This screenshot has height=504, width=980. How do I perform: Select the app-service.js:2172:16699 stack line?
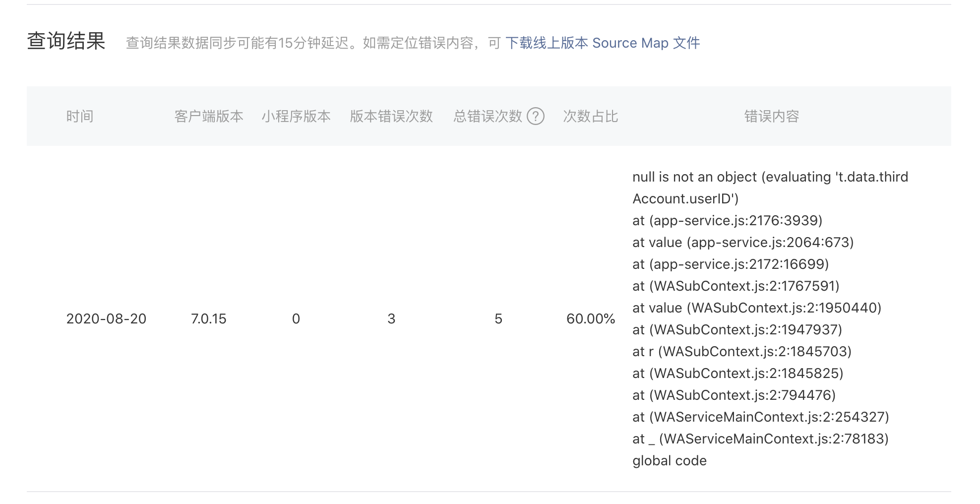point(731,264)
